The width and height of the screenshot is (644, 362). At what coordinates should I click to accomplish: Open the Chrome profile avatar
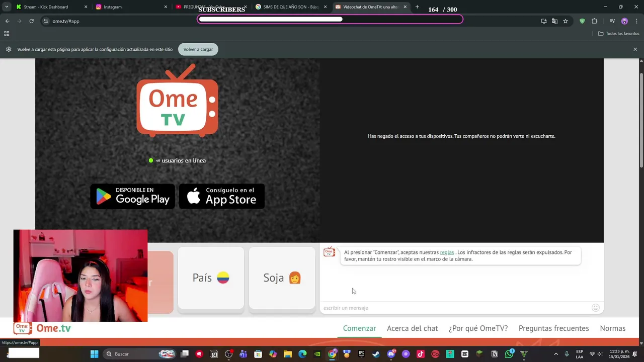tap(624, 21)
